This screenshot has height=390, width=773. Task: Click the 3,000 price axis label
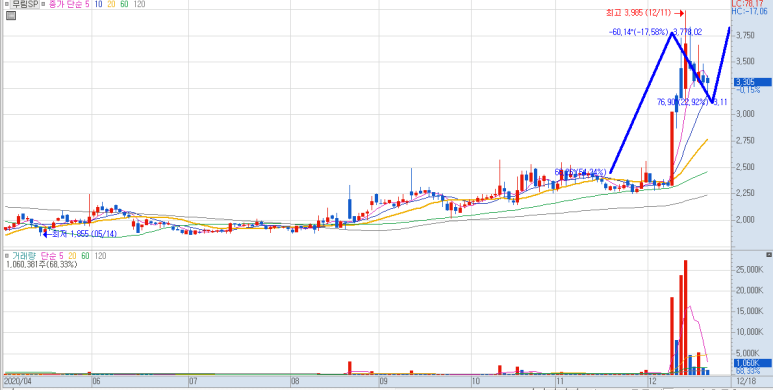(744, 114)
